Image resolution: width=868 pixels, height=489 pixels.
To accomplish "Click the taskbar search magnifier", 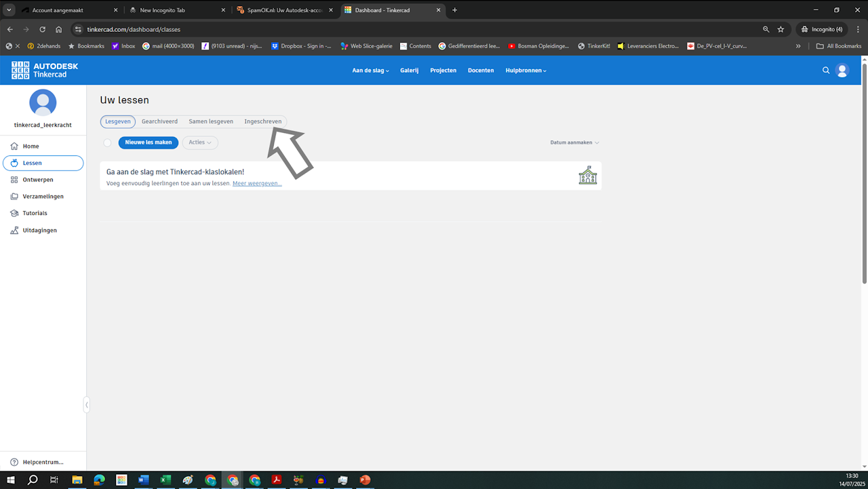I will point(33,480).
